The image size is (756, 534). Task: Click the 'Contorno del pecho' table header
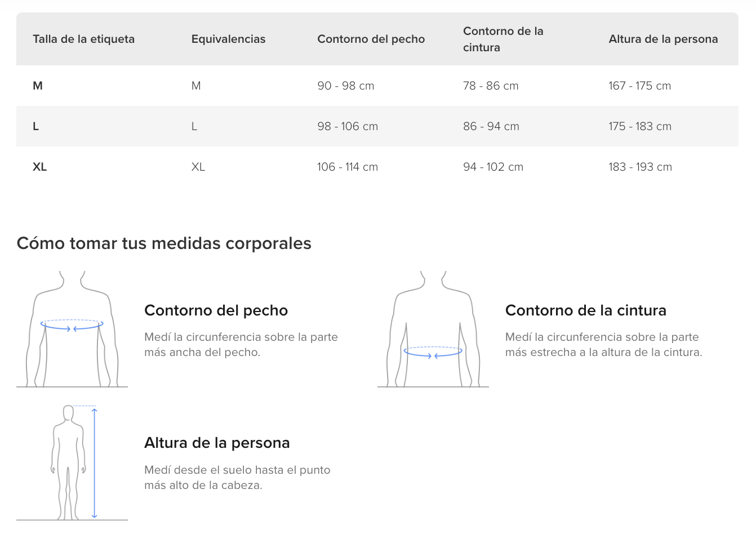371,39
